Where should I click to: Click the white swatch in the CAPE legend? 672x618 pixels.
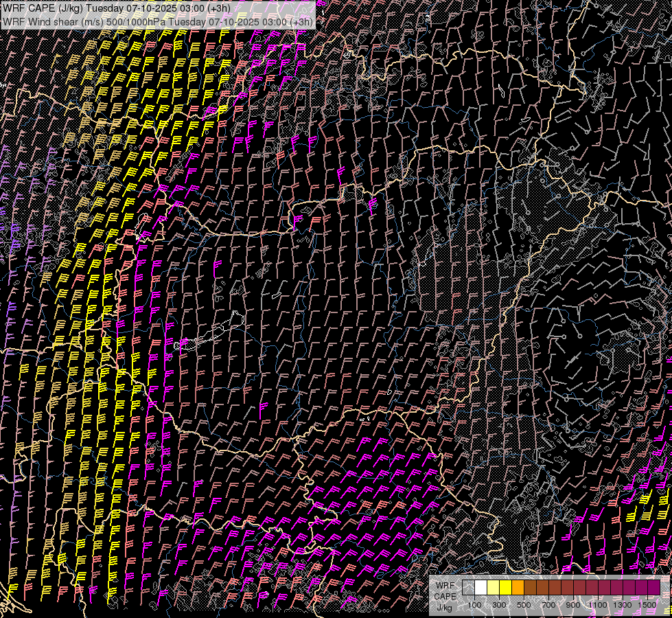(480, 588)
